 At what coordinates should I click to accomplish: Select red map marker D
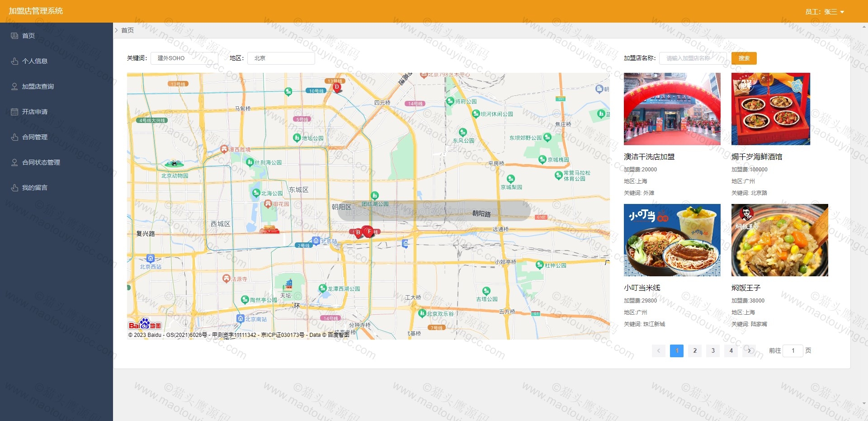coord(336,87)
